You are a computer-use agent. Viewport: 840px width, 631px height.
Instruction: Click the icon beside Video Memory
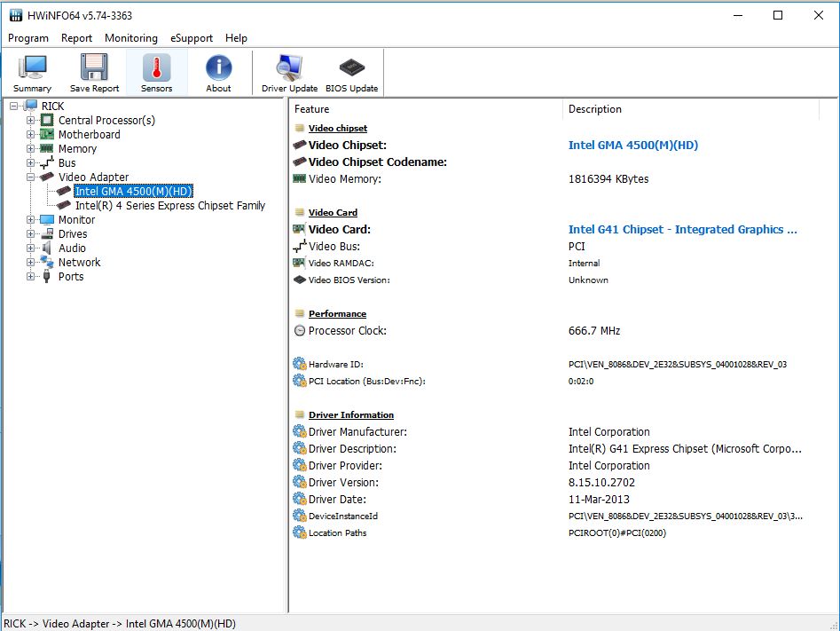(300, 178)
